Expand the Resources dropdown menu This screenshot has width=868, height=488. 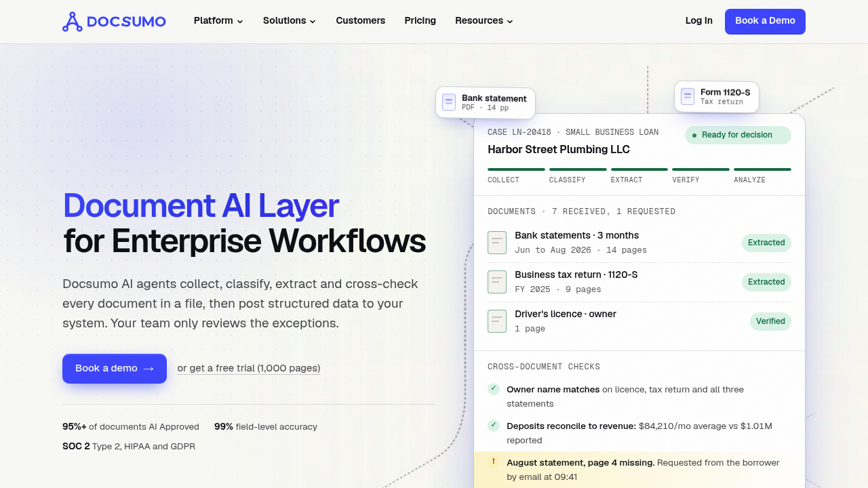pos(484,21)
